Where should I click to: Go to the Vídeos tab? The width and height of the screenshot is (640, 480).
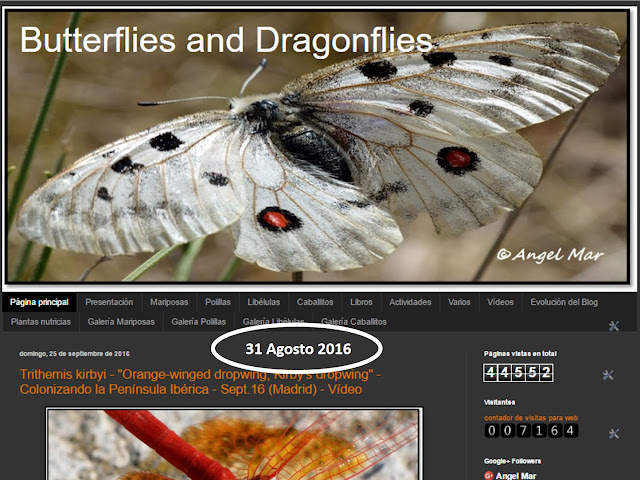(x=500, y=302)
